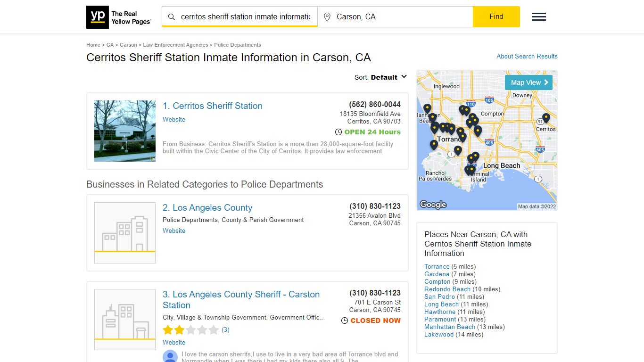Image resolution: width=644 pixels, height=362 pixels.
Task: Open Website link for Los Angeles County
Action: coord(174,230)
